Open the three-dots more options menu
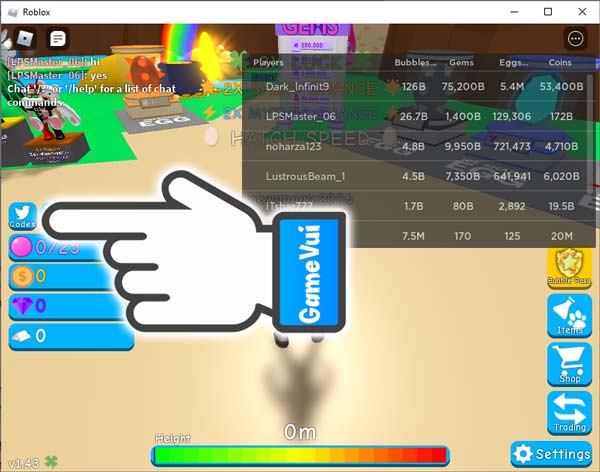The width and height of the screenshot is (600, 472). (x=575, y=39)
